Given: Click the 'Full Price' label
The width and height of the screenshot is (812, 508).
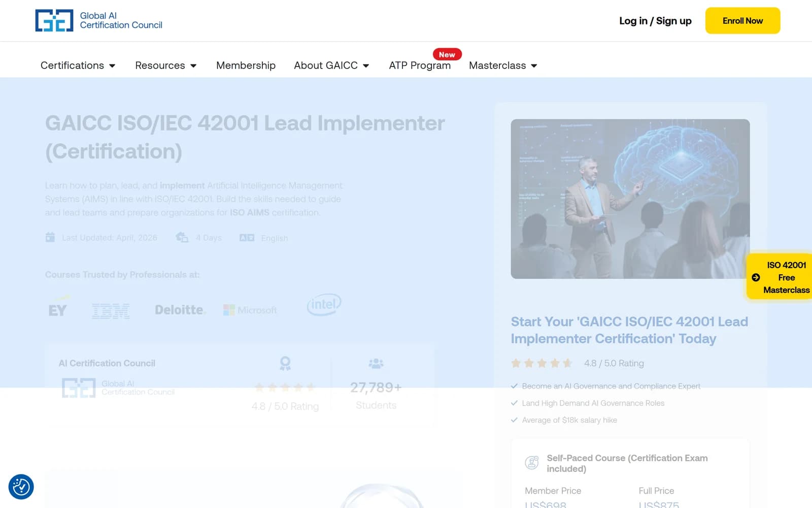Looking at the screenshot, I should coord(656,491).
